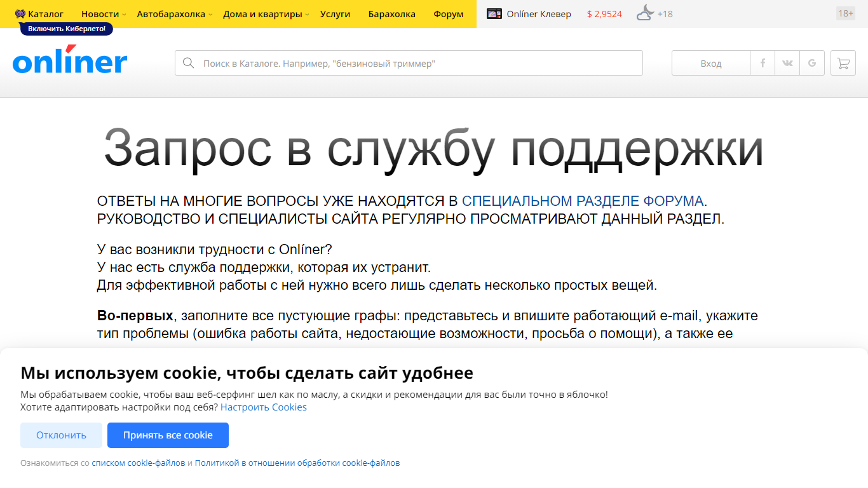Click Принять все cookie button
This screenshot has height=488, width=868.
[168, 435]
